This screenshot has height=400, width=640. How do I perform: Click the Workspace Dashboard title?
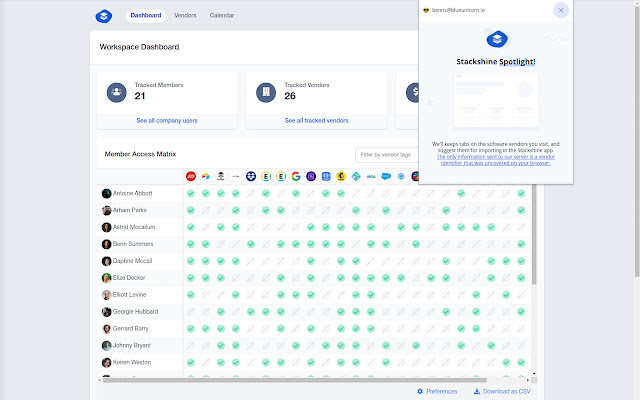pyautogui.click(x=139, y=47)
